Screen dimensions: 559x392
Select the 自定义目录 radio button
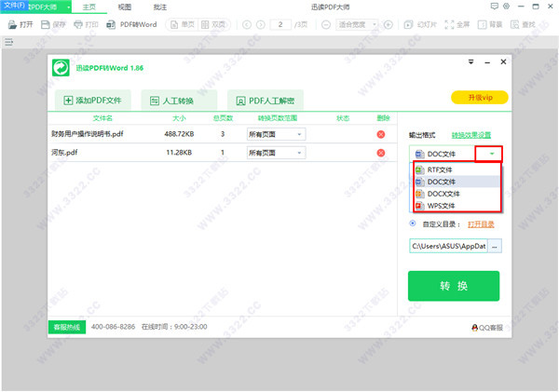click(x=413, y=223)
